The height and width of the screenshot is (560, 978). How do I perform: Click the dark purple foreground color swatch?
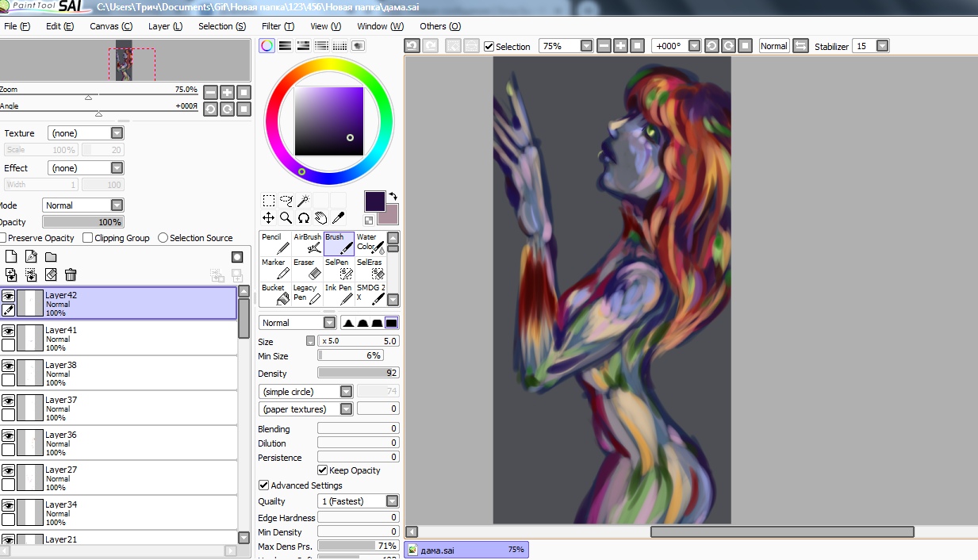[375, 201]
